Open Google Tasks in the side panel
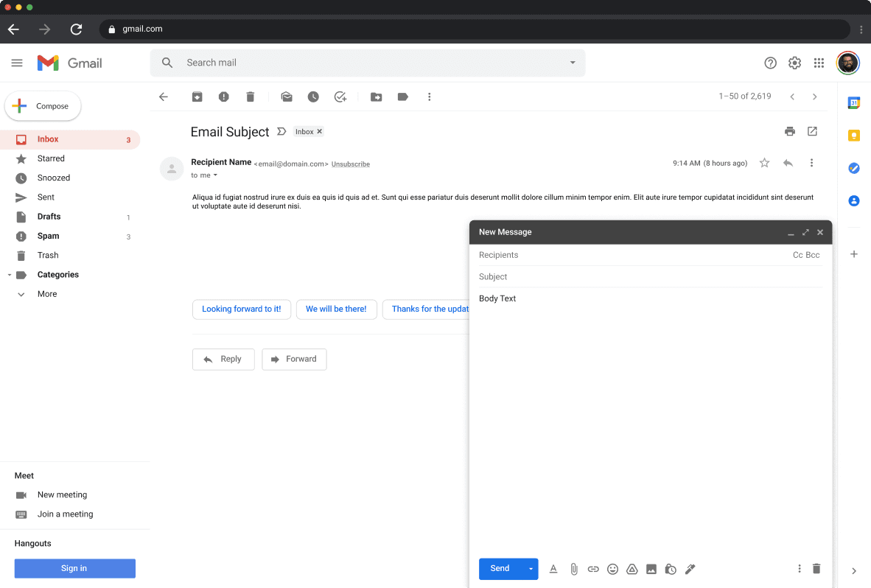The image size is (871, 588). (854, 168)
